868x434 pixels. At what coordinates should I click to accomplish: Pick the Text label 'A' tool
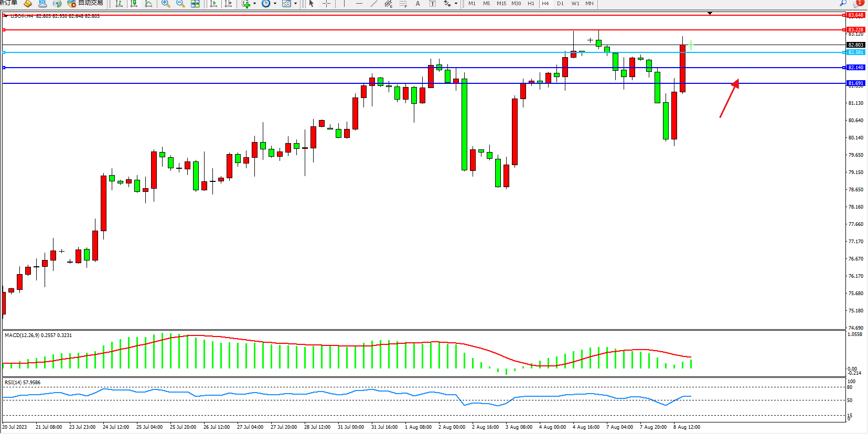(x=417, y=4)
